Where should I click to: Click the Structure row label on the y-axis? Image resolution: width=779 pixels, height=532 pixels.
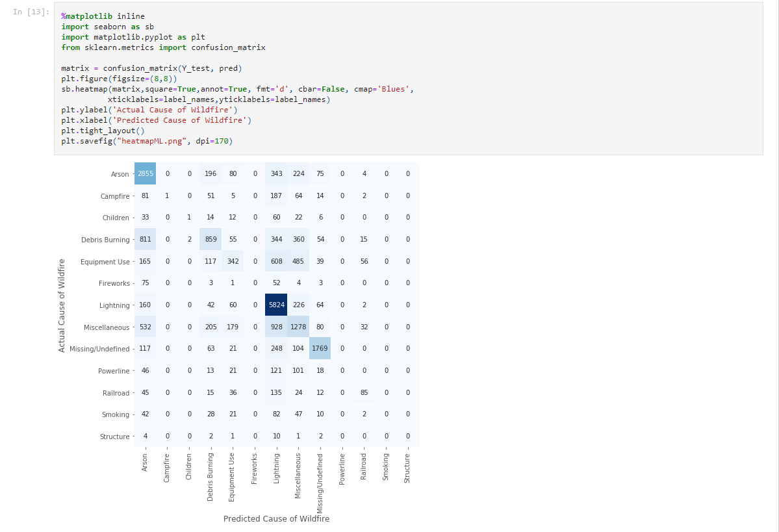point(114,437)
